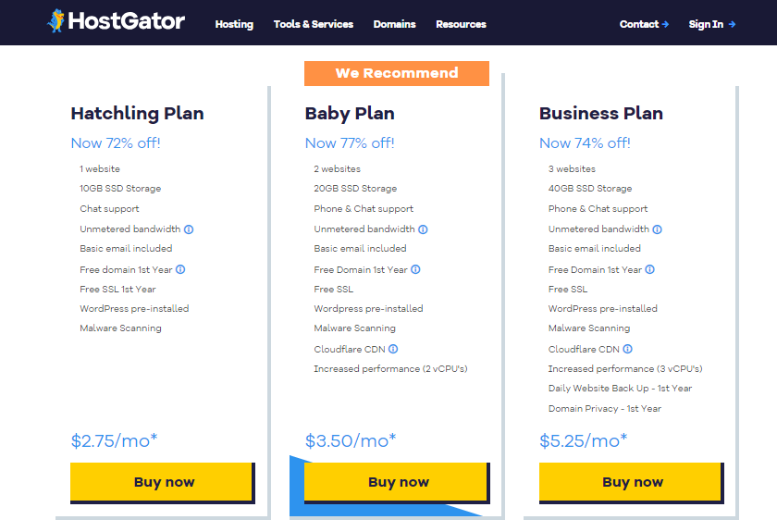Viewport: 777px width, 532px height.
Task: Expand the Resources menu
Action: click(461, 24)
